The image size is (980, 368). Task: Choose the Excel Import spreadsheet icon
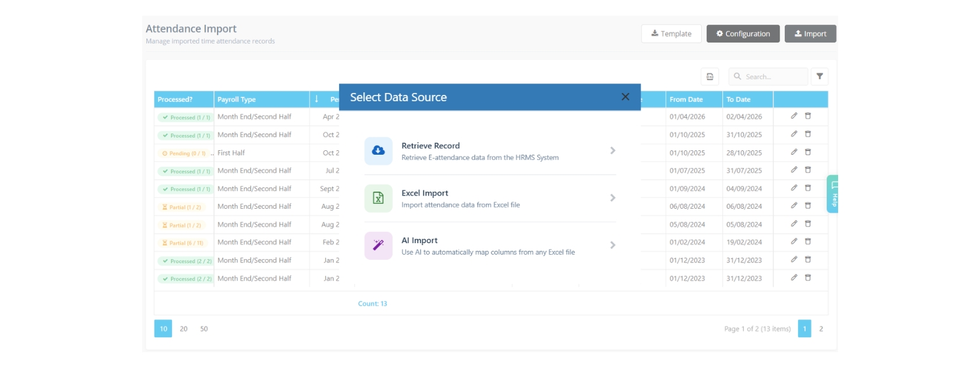pyautogui.click(x=379, y=198)
